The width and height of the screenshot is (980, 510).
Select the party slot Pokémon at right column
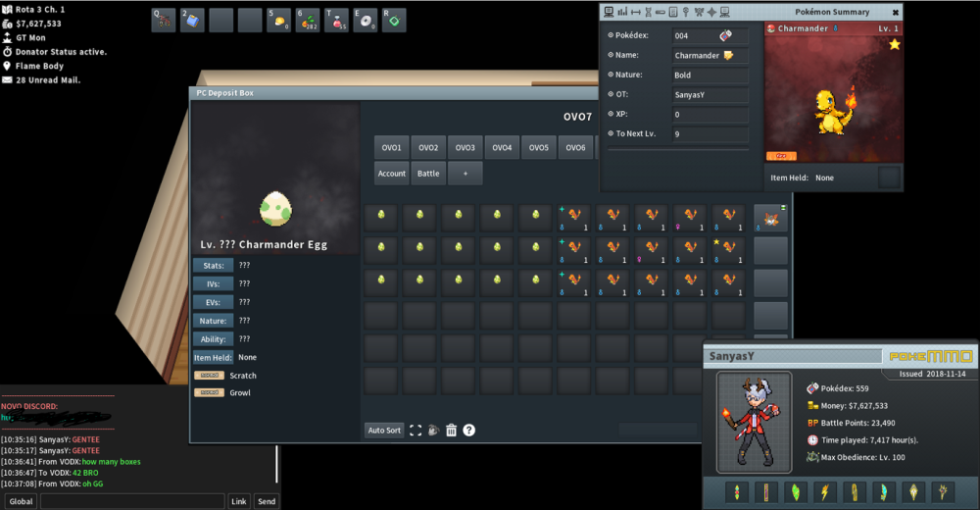point(770,218)
